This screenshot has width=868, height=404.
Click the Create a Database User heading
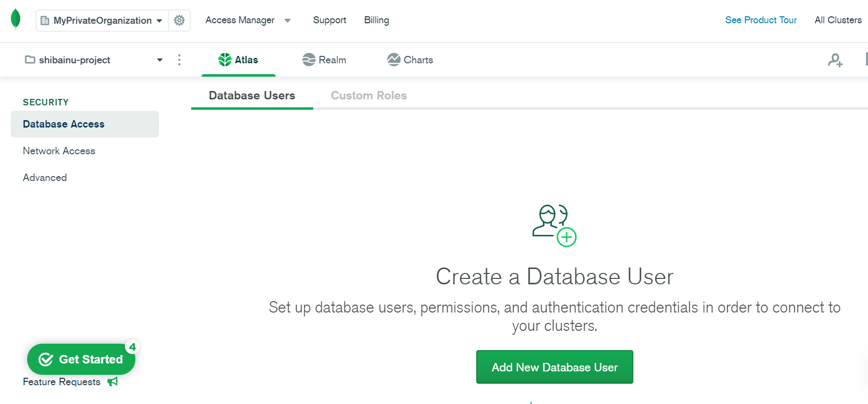point(554,276)
